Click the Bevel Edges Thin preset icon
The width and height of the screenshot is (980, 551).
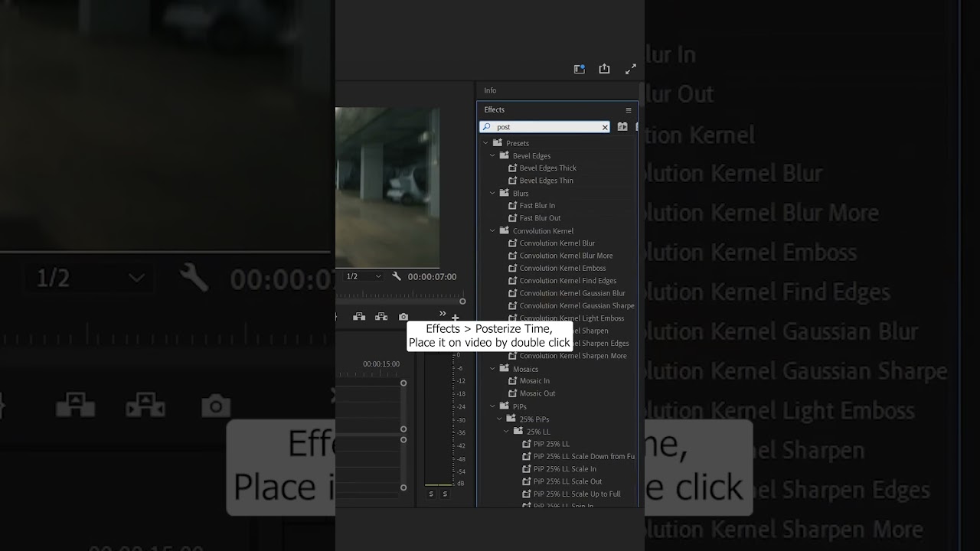point(513,181)
